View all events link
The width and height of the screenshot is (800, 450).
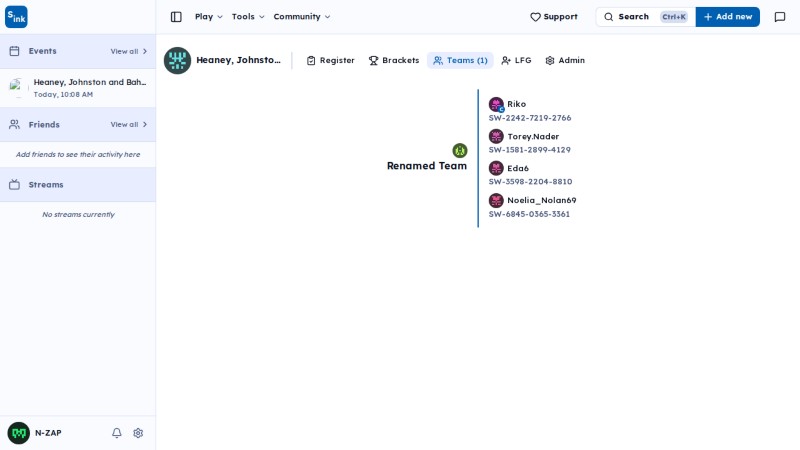[129, 52]
